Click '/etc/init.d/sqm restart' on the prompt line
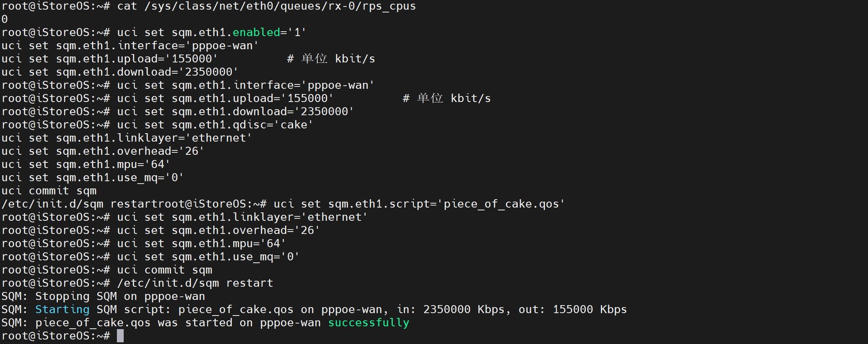Image resolution: width=868 pixels, height=344 pixels. pyautogui.click(x=195, y=283)
